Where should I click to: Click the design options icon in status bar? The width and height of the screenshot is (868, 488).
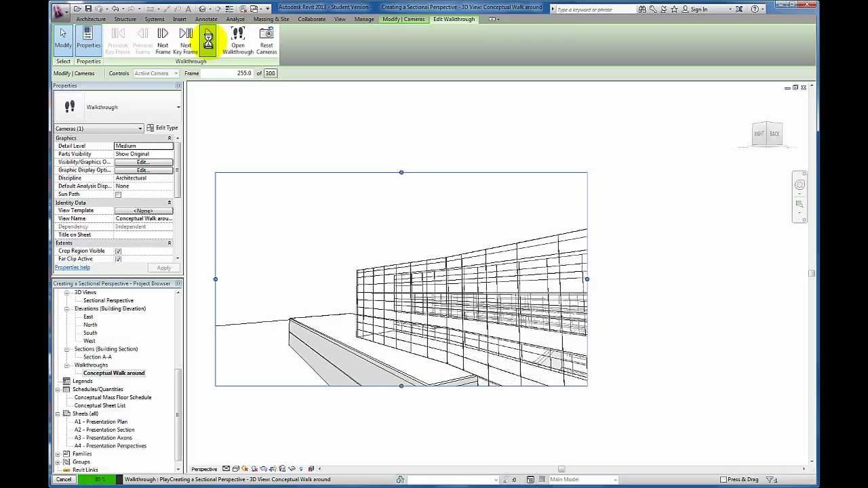[531, 479]
